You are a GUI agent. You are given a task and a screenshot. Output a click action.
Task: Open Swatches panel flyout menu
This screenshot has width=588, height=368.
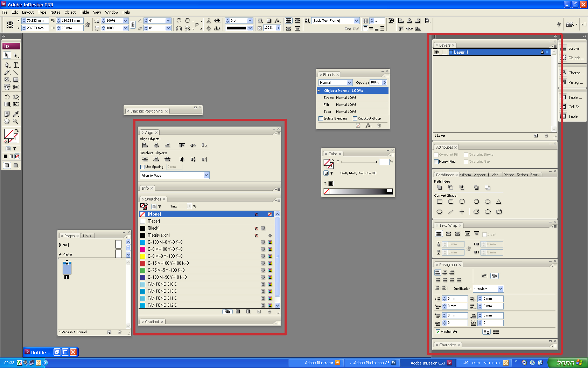coord(277,200)
